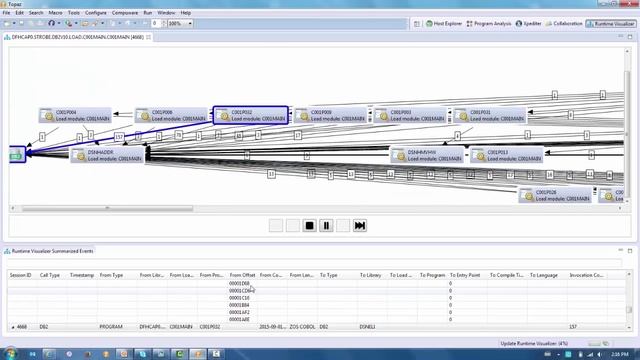Click the 79 call count label
This screenshot has height=360, width=640.
(x=178, y=135)
